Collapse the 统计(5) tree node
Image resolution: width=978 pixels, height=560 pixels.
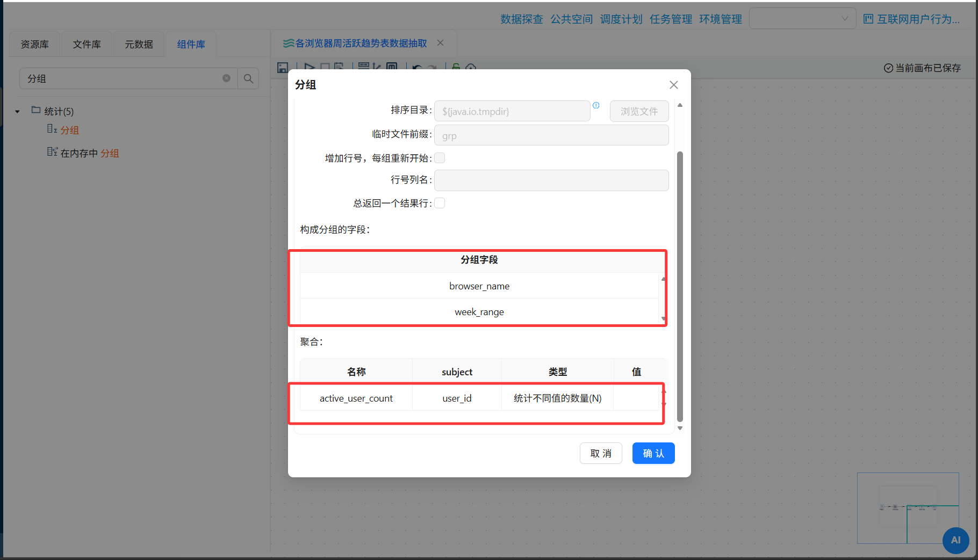pos(17,112)
